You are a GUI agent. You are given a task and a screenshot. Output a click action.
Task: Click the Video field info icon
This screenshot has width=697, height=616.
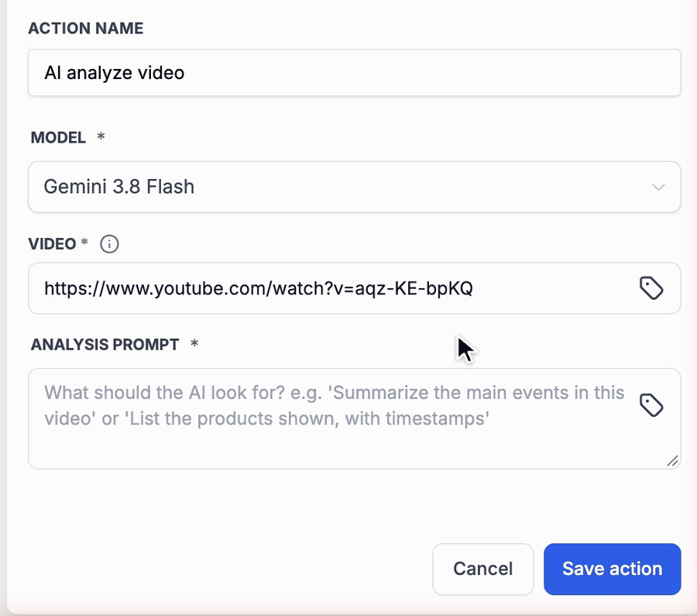pos(109,244)
